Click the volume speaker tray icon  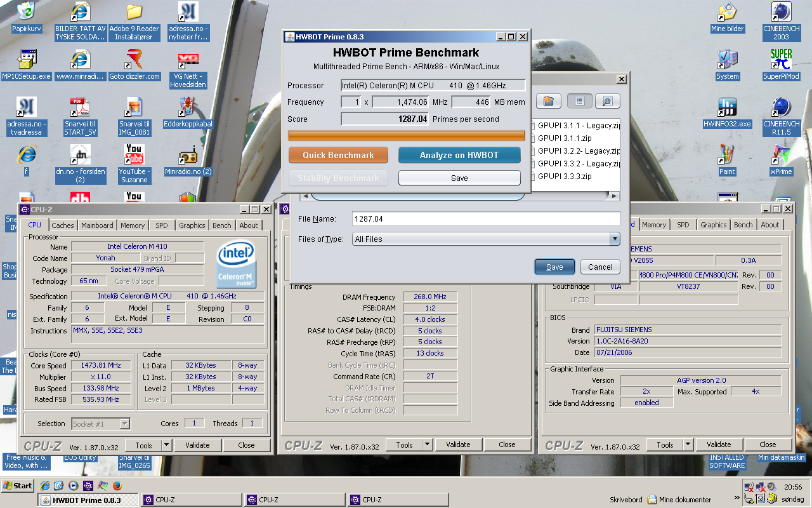point(771,487)
